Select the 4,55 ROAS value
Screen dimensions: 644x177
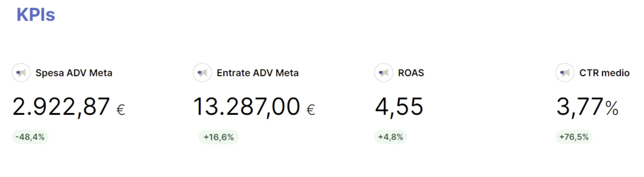tap(399, 107)
